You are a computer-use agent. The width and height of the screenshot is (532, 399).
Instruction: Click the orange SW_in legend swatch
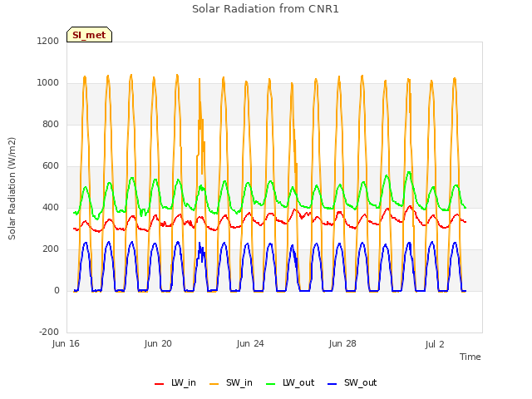coord(214,384)
